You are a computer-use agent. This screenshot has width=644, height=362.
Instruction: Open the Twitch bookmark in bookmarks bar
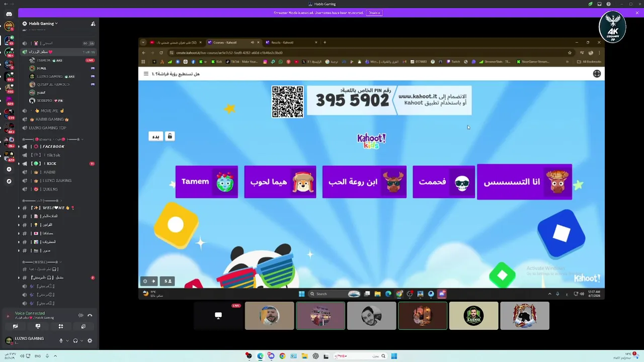[453, 62]
